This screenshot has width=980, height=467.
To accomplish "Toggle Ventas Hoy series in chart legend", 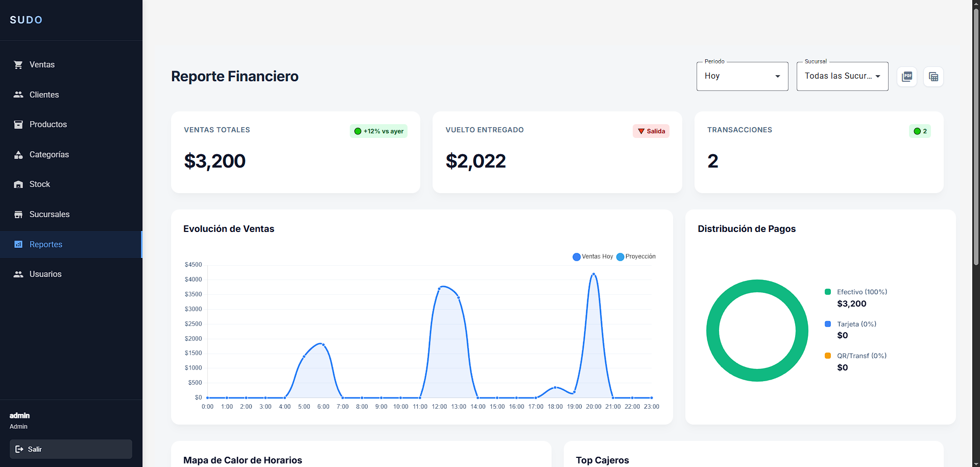I will (592, 256).
